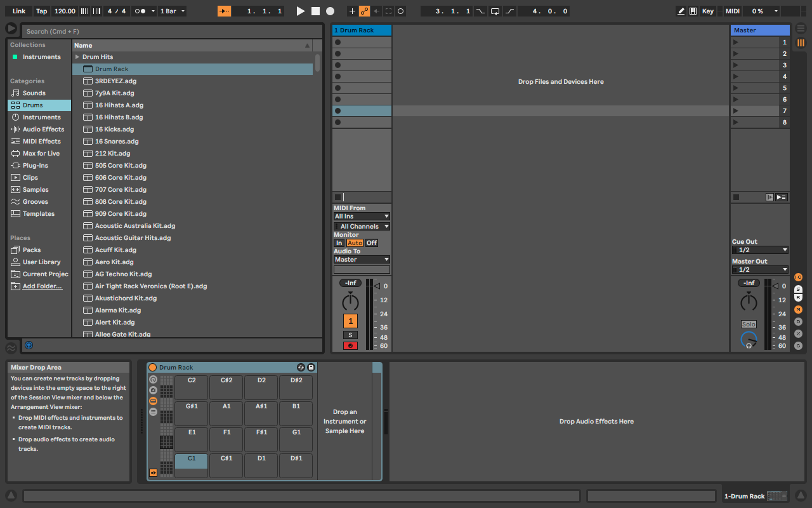Click the hot-swap icon on Drum Rack title bar
The width and height of the screenshot is (812, 508).
[301, 367]
